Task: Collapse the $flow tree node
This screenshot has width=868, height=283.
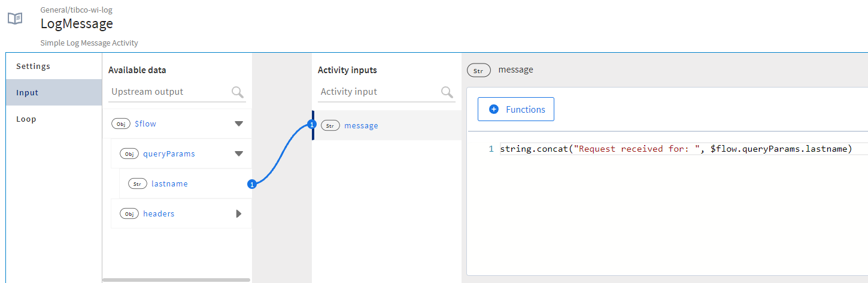Action: [239, 124]
